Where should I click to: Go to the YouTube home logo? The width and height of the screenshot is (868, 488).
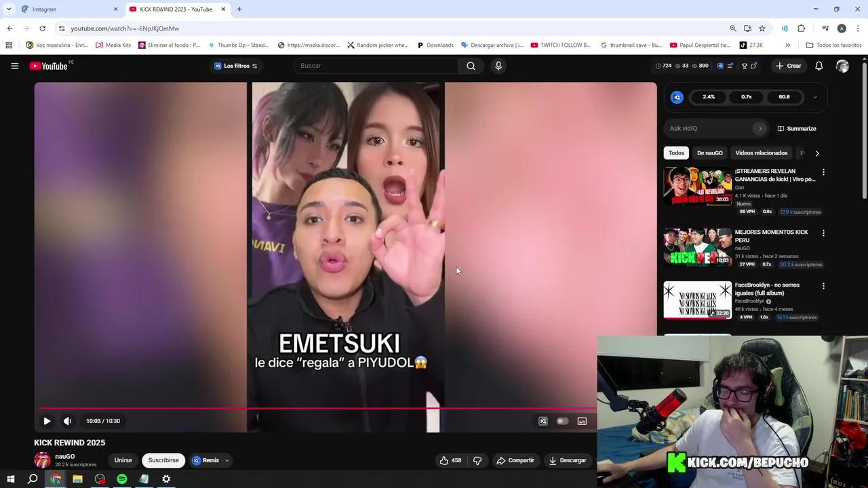click(x=48, y=66)
